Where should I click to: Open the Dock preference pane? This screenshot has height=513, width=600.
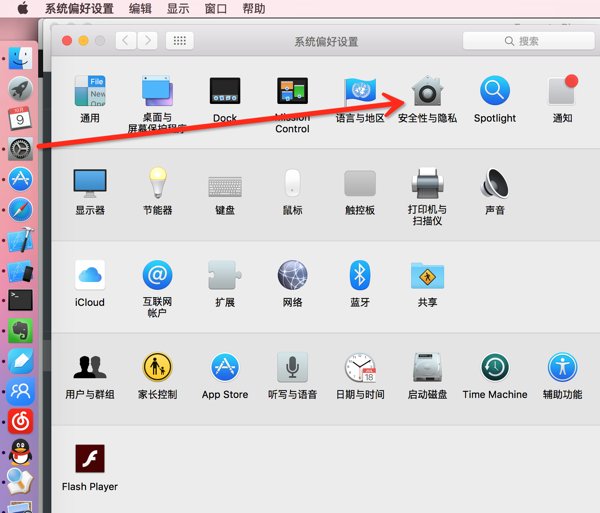pyautogui.click(x=225, y=91)
